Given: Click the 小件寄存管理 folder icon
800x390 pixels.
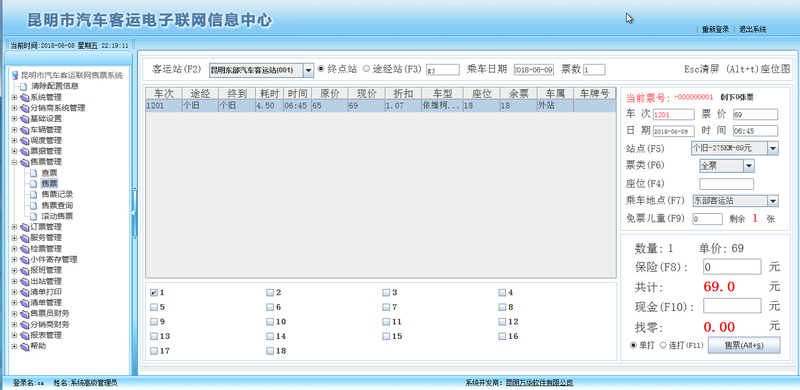Looking at the screenshot, I should [x=24, y=259].
